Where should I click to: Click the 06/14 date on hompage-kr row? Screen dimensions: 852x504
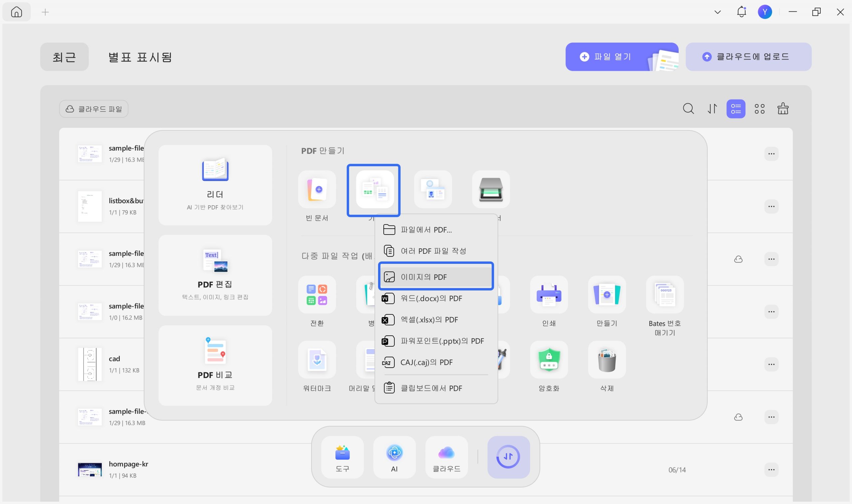[677, 470]
